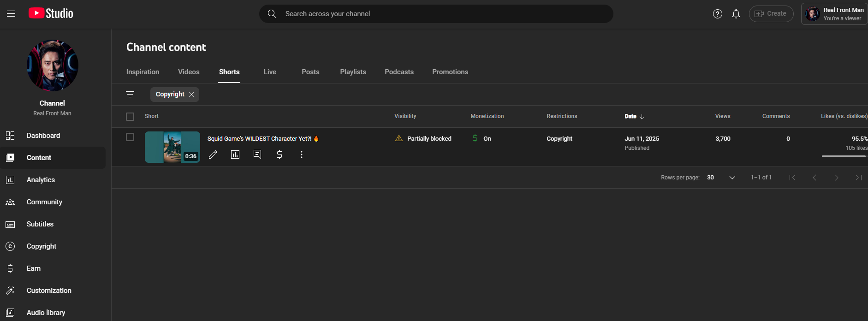Click the Copyright circle-C icon
Screen dimensions: 868x321
10,246
